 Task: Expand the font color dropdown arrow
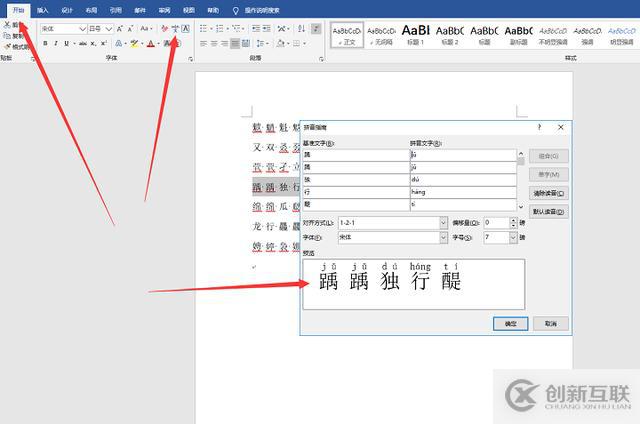pos(158,43)
